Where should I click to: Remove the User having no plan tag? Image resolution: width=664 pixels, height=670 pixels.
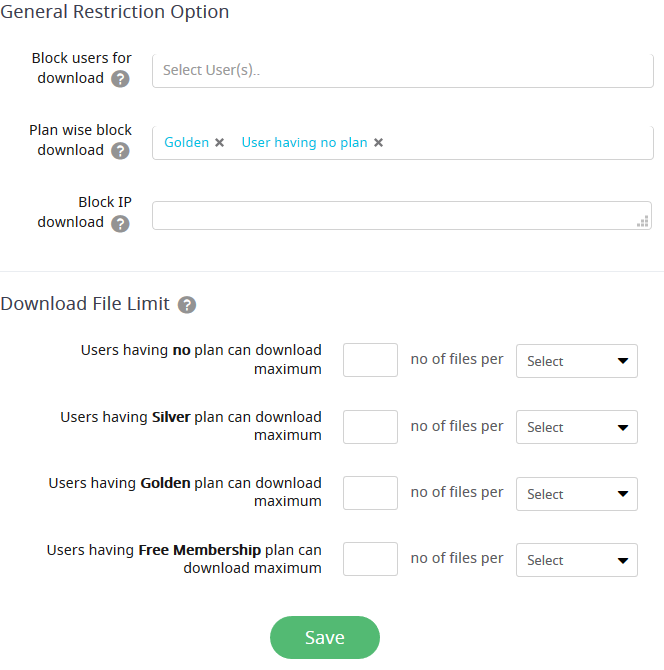(378, 142)
